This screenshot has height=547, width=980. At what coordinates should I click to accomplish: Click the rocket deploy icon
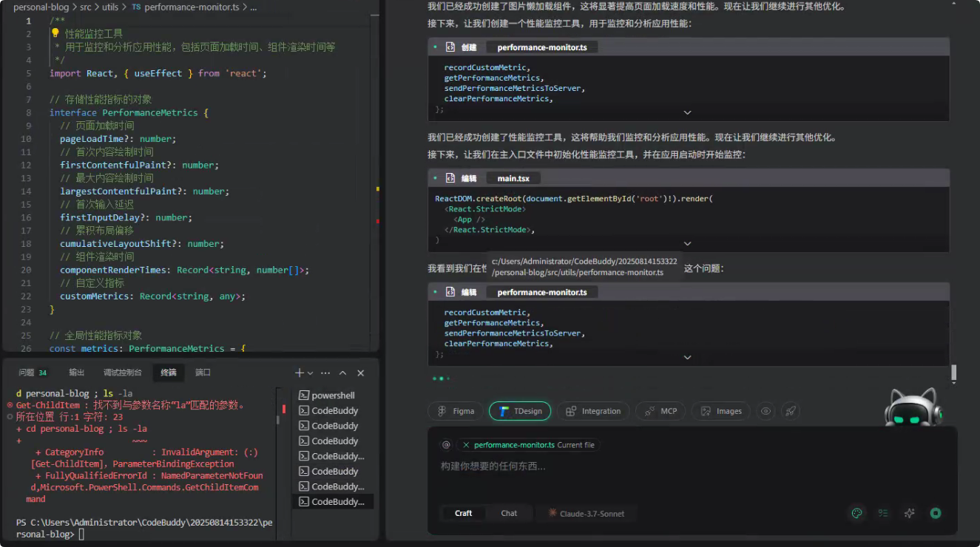791,411
